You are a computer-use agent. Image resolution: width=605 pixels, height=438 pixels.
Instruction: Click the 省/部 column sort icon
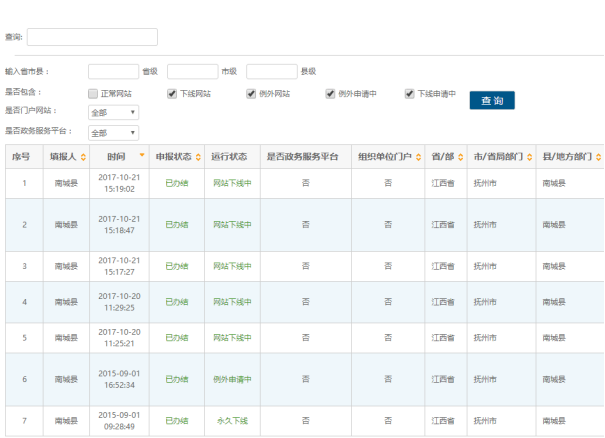pyautogui.click(x=461, y=157)
